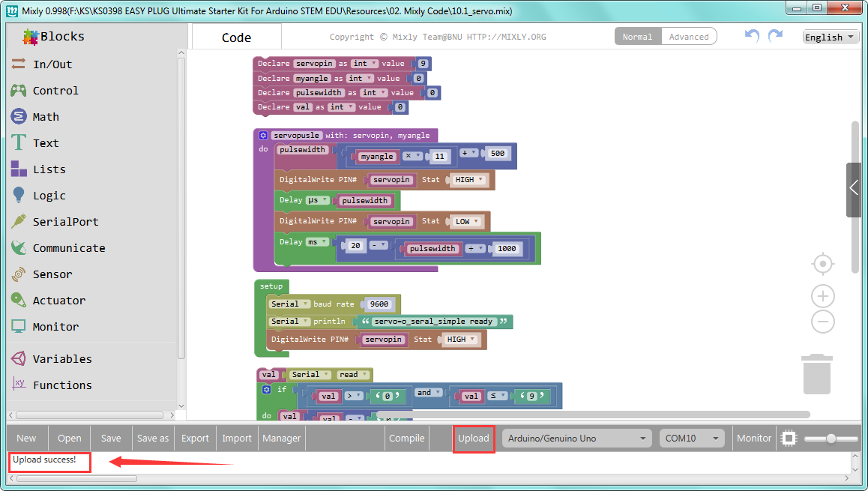
Task: Open the Arduino/Genuino Uno board dropdown
Action: 577,439
